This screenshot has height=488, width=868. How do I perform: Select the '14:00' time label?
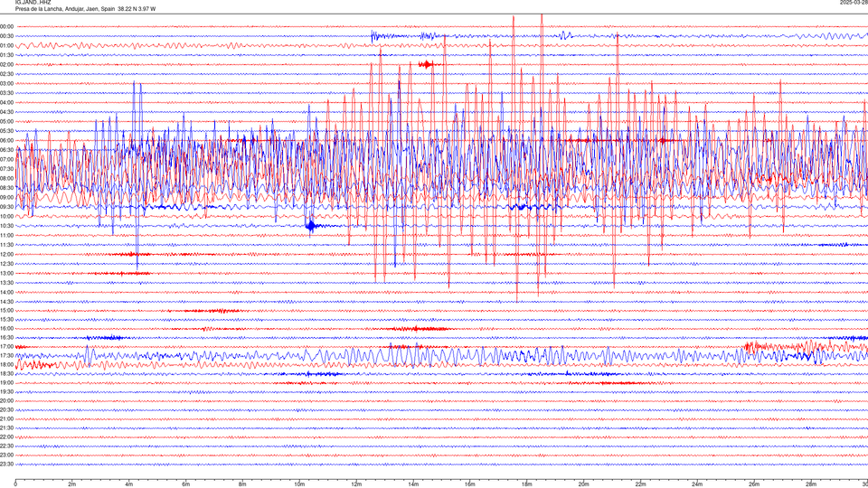tap(6, 292)
